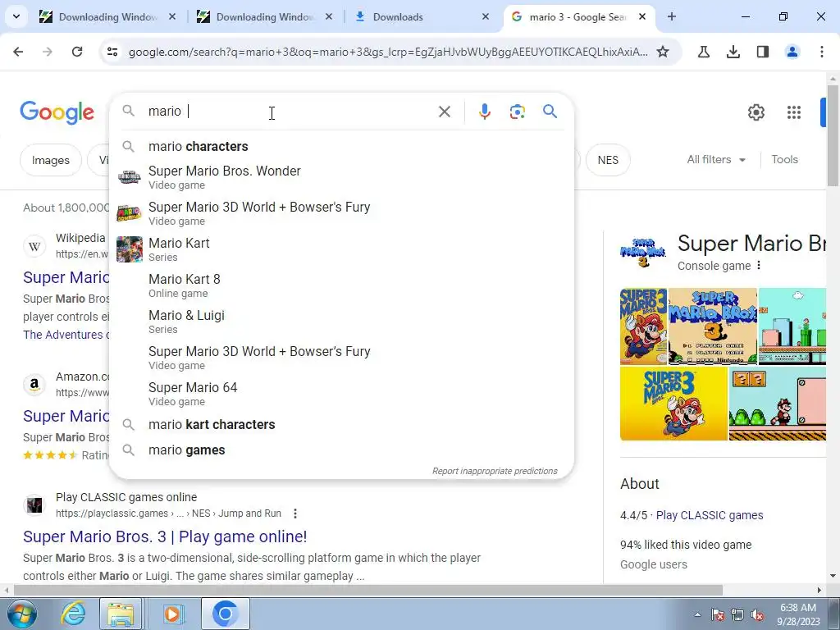Search by image with camera icon

pyautogui.click(x=517, y=112)
